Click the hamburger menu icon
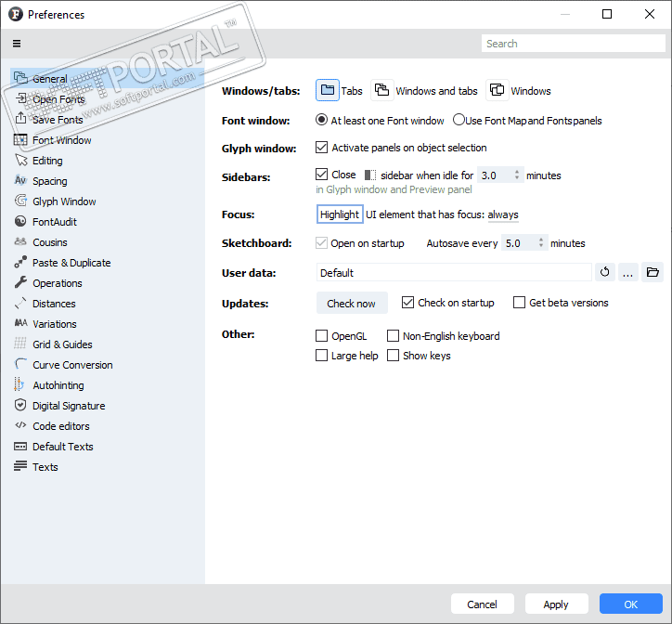The height and width of the screenshot is (624, 672). pyautogui.click(x=17, y=44)
